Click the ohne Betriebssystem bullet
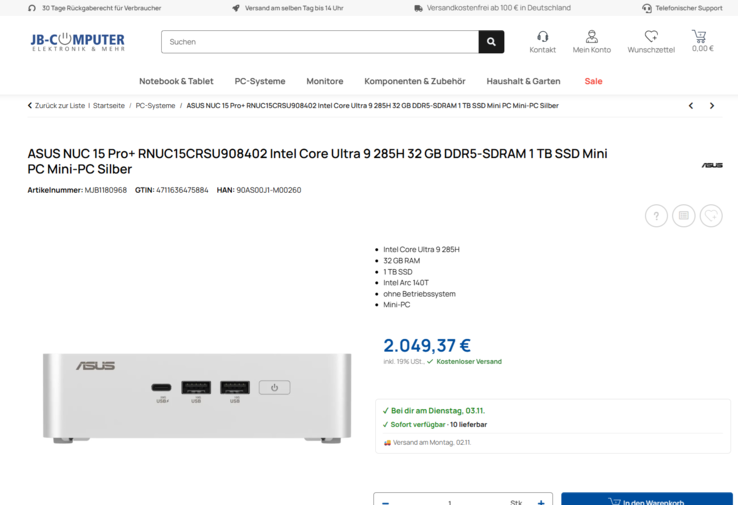Screen dimensions: 738x505 tap(419, 294)
